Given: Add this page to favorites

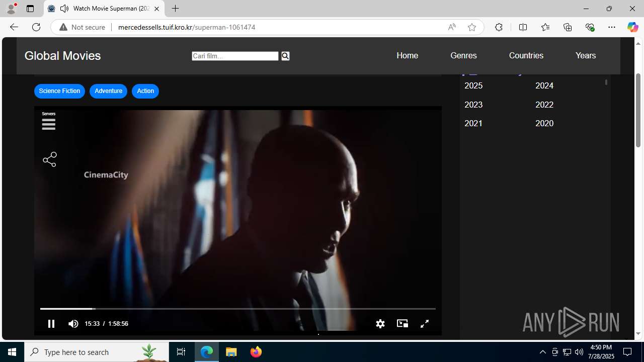Looking at the screenshot, I should coord(472,27).
